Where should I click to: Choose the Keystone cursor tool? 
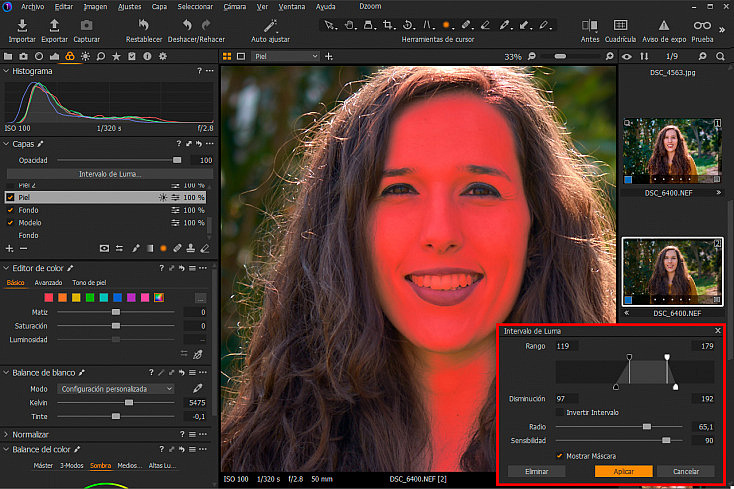pyautogui.click(x=427, y=25)
